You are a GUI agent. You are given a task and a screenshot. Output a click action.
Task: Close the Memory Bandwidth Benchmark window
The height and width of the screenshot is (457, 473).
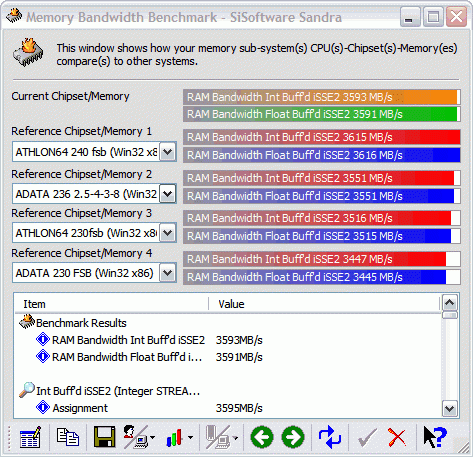coord(456,17)
